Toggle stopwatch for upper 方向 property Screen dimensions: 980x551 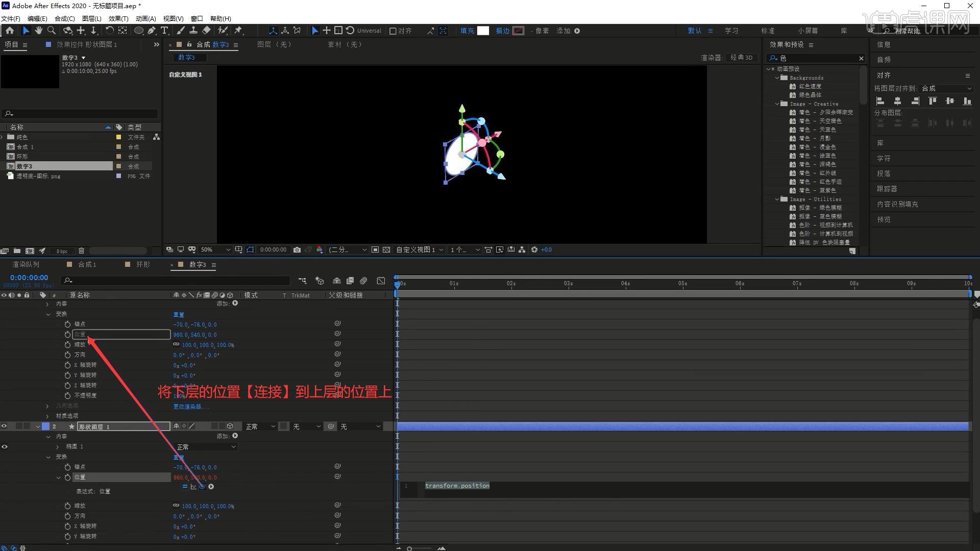(67, 355)
